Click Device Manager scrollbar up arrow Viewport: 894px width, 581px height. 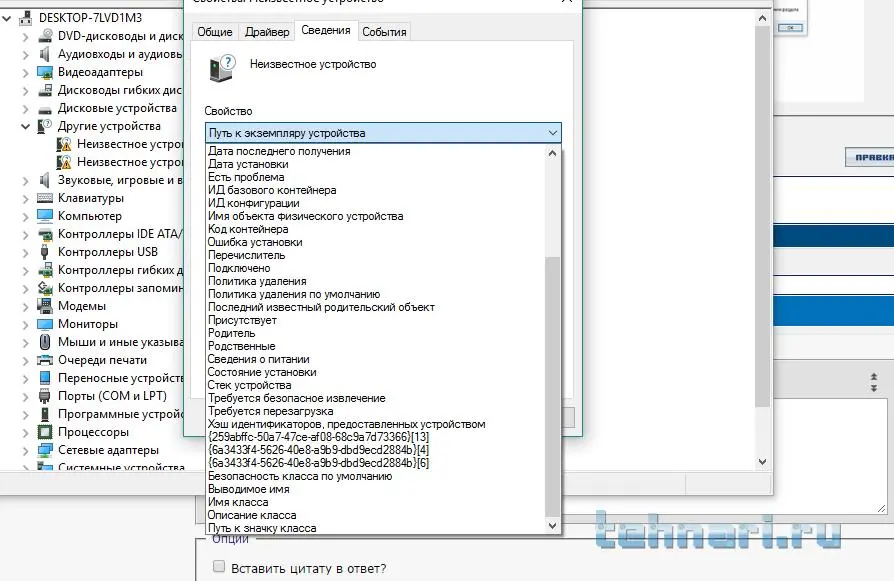pyautogui.click(x=762, y=19)
